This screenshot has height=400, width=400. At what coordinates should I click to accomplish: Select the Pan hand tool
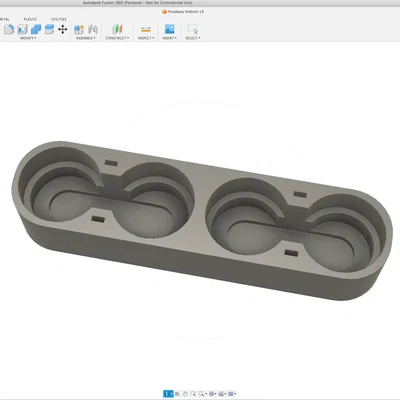[185, 394]
